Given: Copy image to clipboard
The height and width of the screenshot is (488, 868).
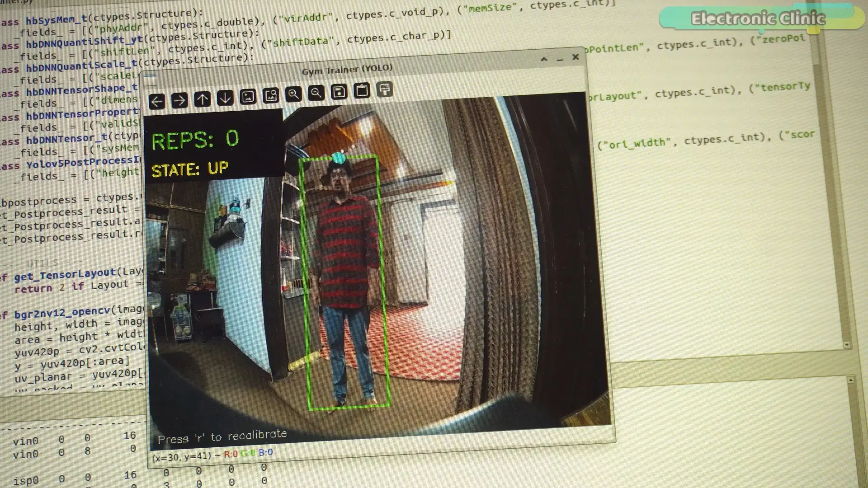Looking at the screenshot, I should click(362, 91).
